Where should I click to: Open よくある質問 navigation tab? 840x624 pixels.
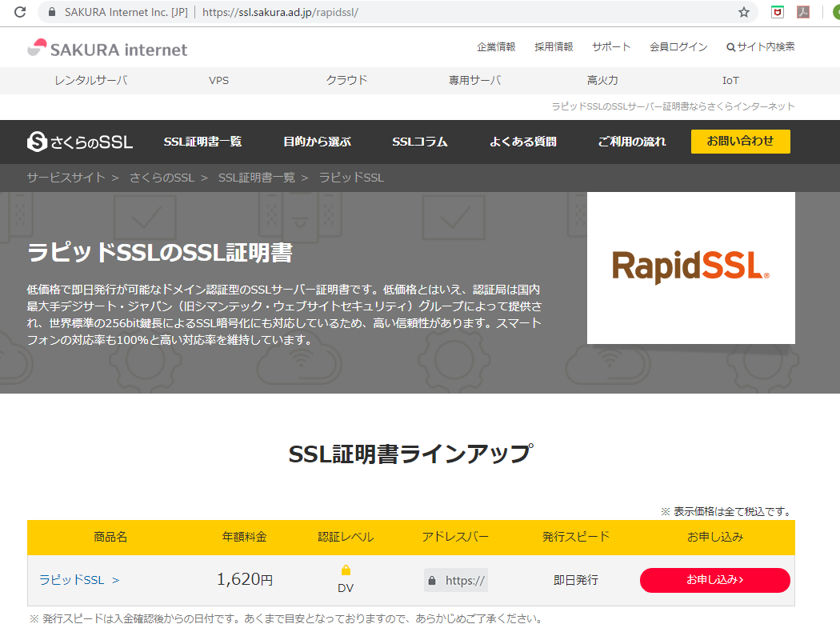(523, 142)
